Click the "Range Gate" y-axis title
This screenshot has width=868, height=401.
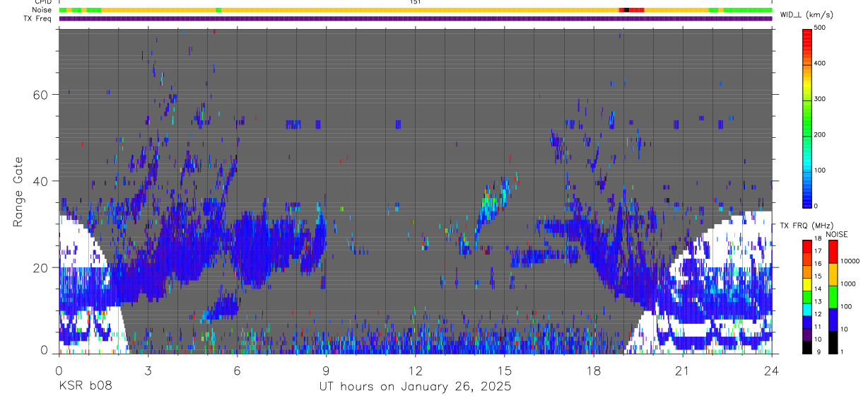tap(18, 191)
